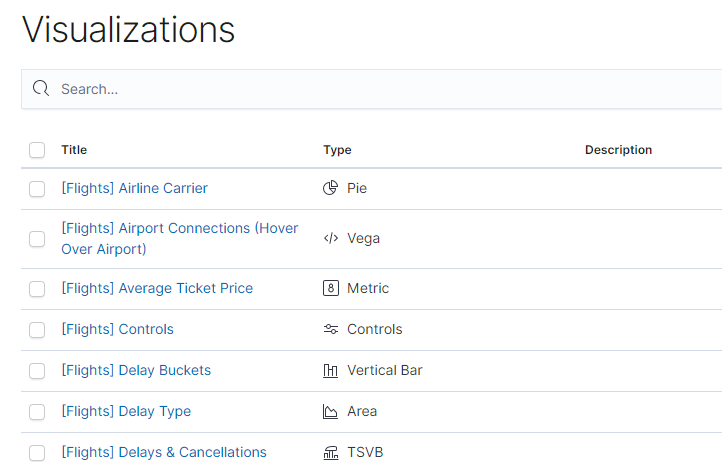Viewport: 722px width, 462px height.
Task: Check the Average Ticket Price row checkbox
Action: [37, 289]
